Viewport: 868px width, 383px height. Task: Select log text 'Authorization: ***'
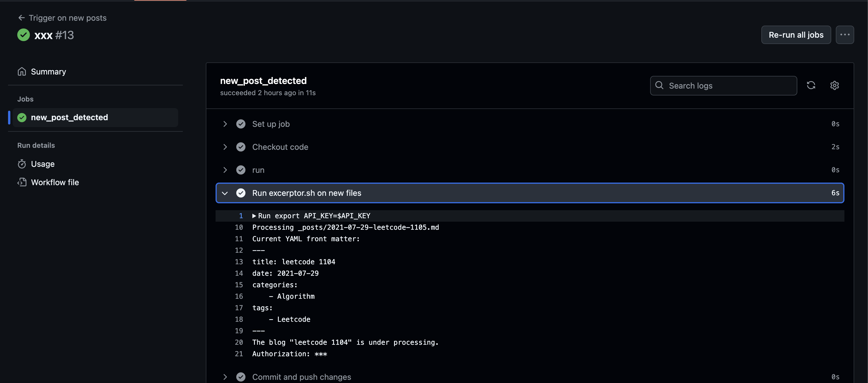pyautogui.click(x=289, y=354)
